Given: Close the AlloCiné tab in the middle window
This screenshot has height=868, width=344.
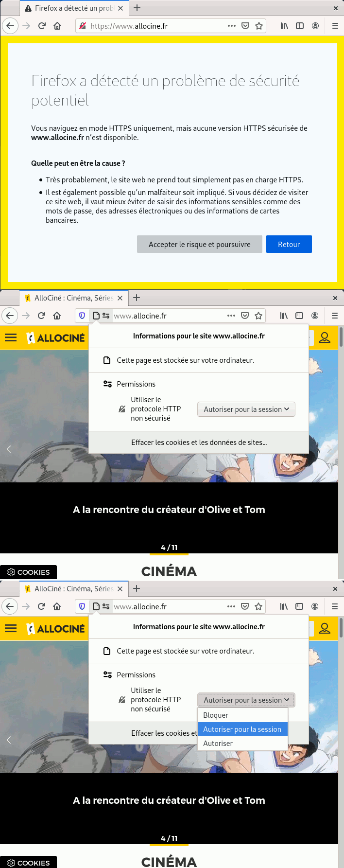Looking at the screenshot, I should (120, 298).
